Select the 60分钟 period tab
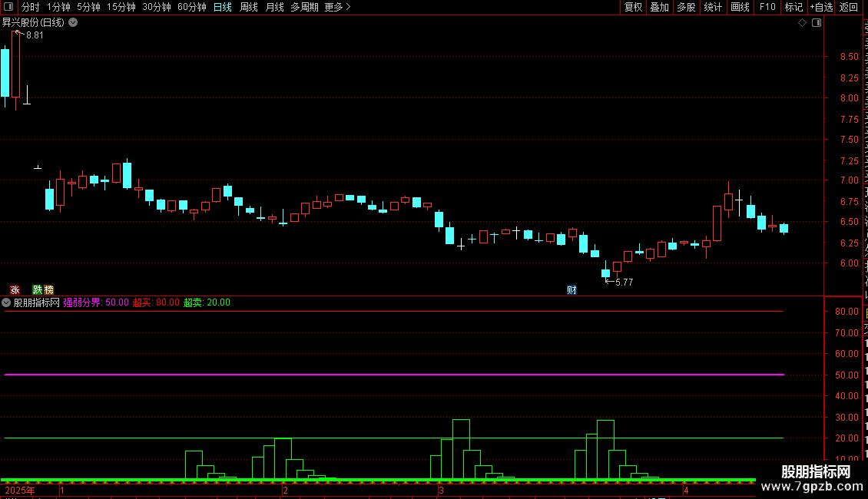The height and width of the screenshot is (499, 868). tap(191, 7)
